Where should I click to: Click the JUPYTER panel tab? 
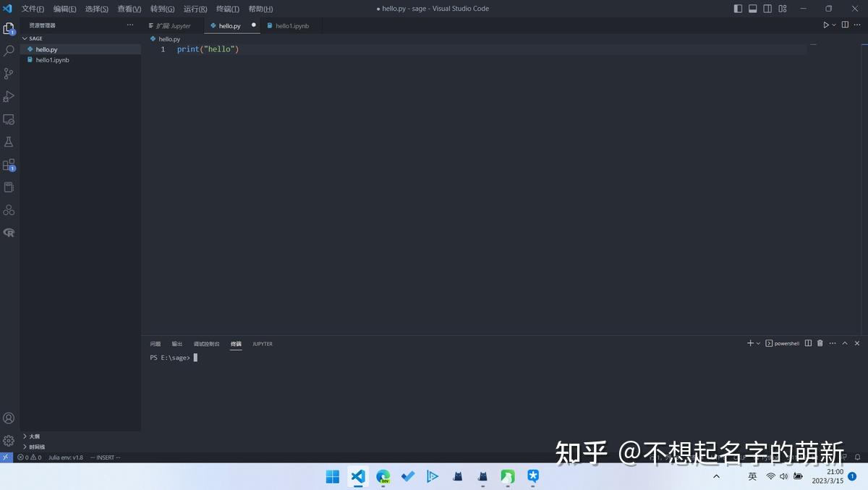point(262,344)
